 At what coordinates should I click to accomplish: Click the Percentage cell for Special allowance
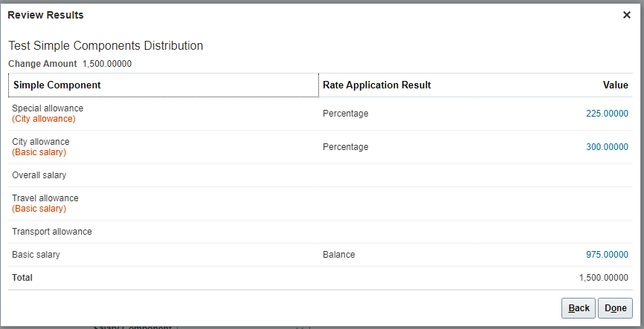click(346, 114)
